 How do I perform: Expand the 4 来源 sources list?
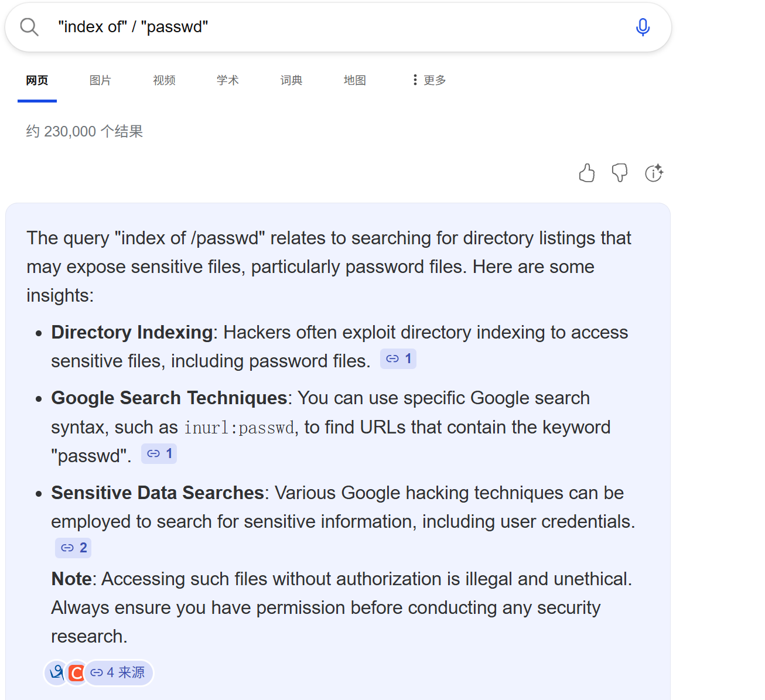118,672
